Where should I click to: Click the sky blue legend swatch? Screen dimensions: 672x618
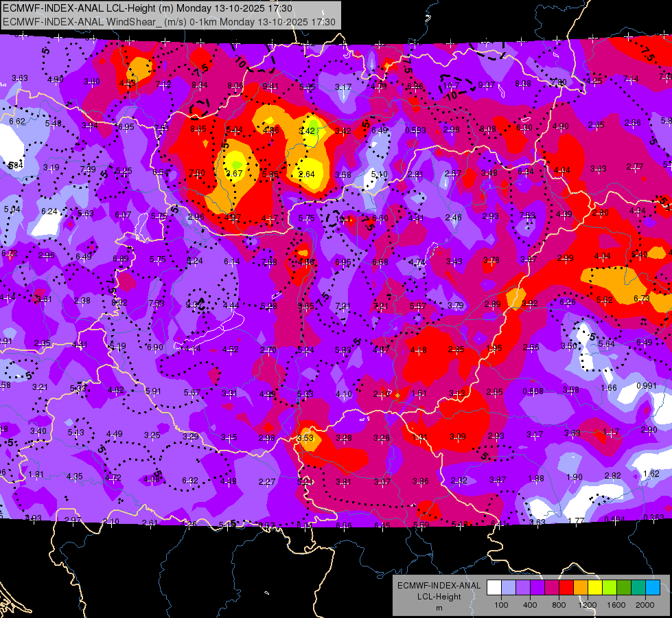(x=653, y=588)
